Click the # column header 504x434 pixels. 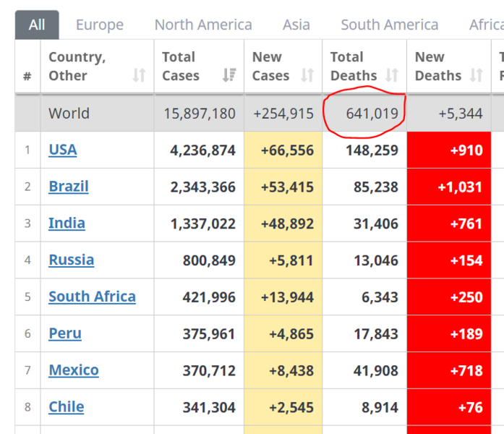(x=27, y=76)
